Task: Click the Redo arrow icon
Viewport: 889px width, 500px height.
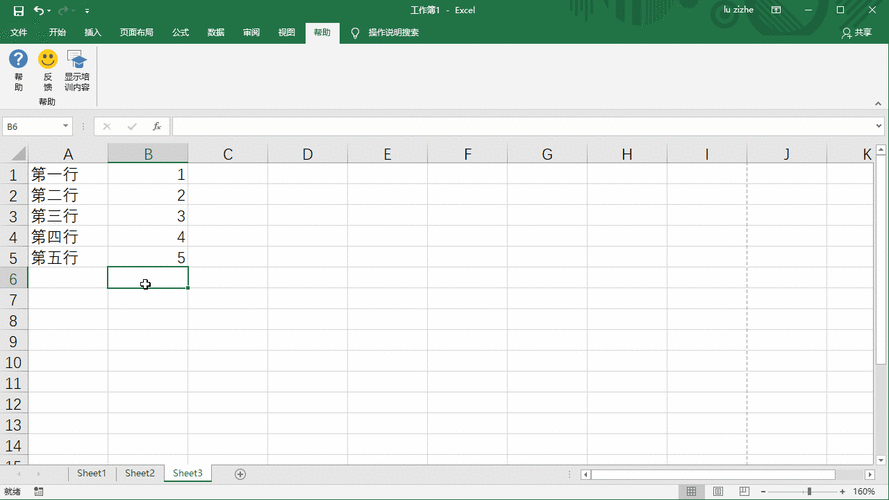Action: tap(63, 10)
